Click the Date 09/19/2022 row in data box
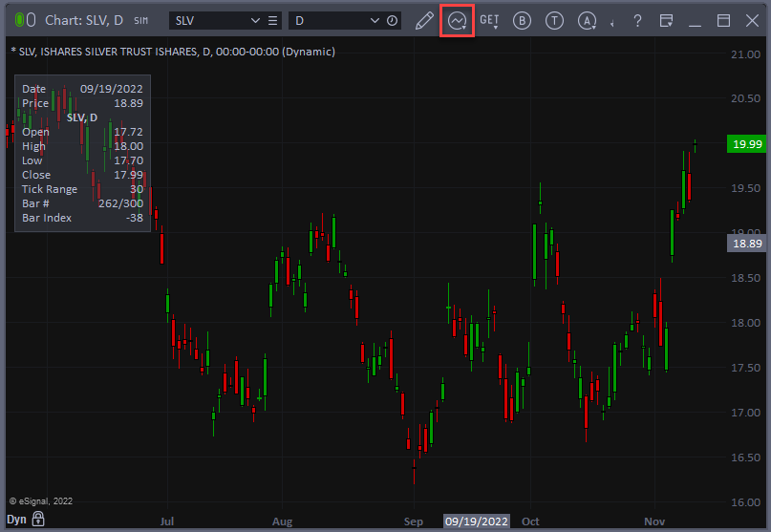 pyautogui.click(x=82, y=89)
